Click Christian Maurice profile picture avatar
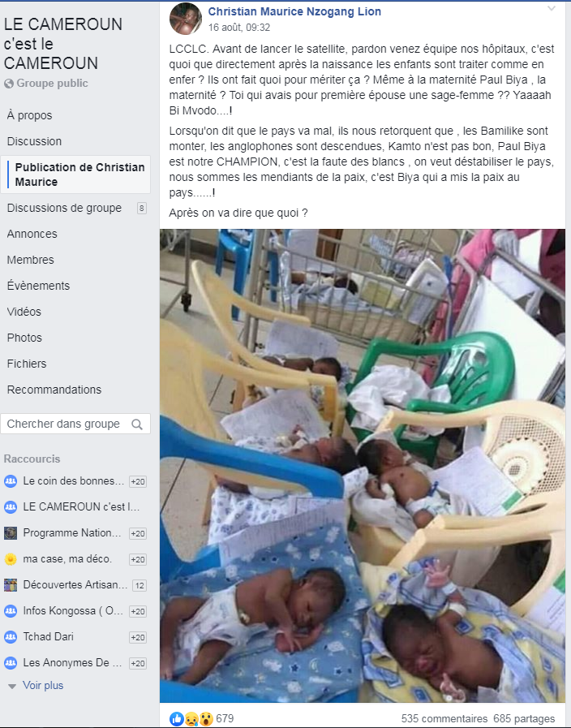571x728 pixels. pyautogui.click(x=186, y=19)
